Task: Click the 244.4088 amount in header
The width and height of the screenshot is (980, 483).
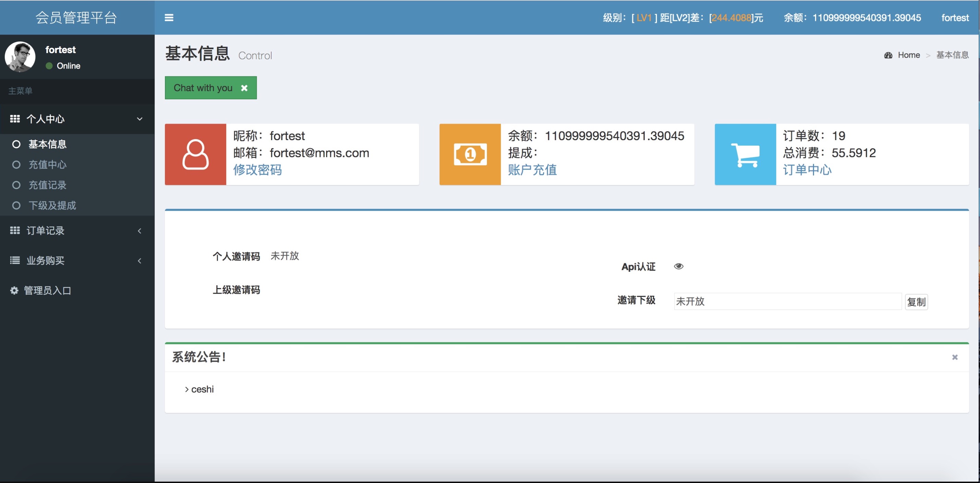Action: tap(731, 18)
